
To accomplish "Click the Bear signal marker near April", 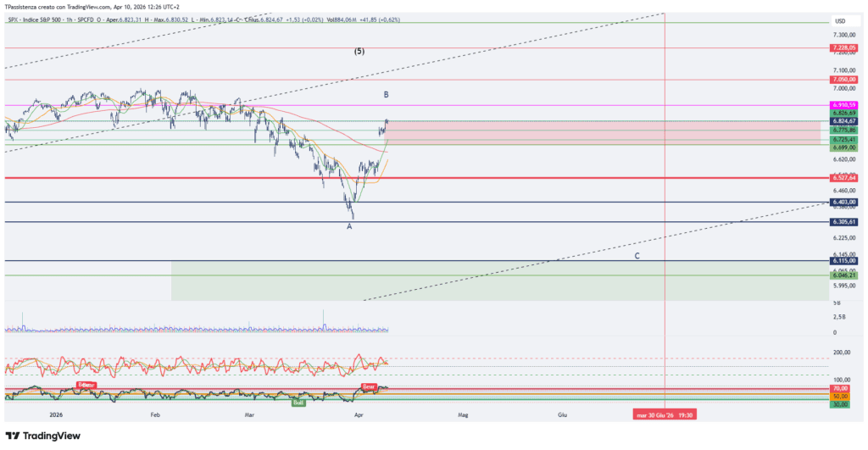I will [x=369, y=386].
